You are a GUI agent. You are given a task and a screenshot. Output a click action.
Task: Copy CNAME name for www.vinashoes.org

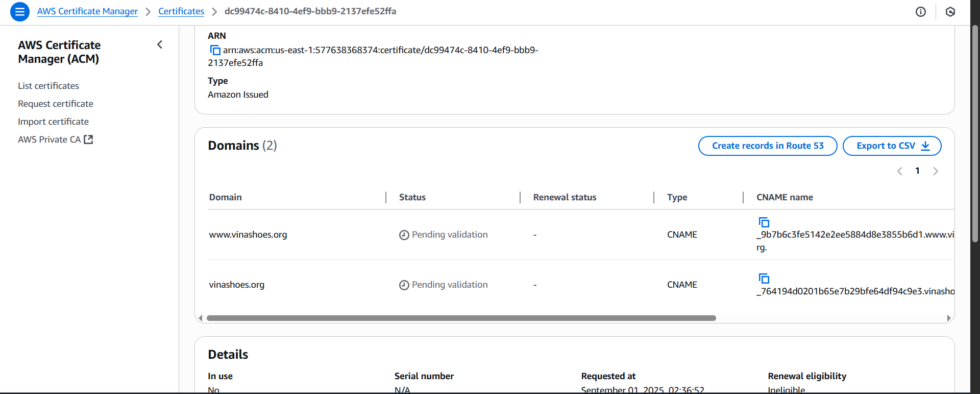[x=764, y=222]
